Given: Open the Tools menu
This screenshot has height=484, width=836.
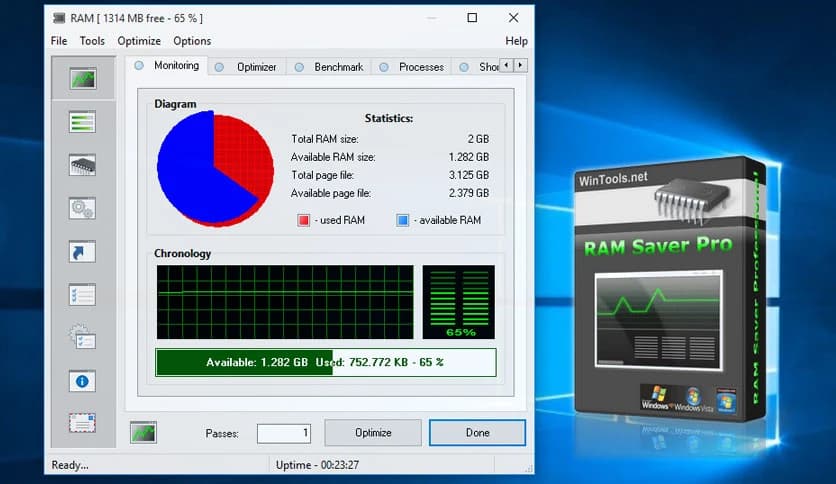Looking at the screenshot, I should coord(92,41).
